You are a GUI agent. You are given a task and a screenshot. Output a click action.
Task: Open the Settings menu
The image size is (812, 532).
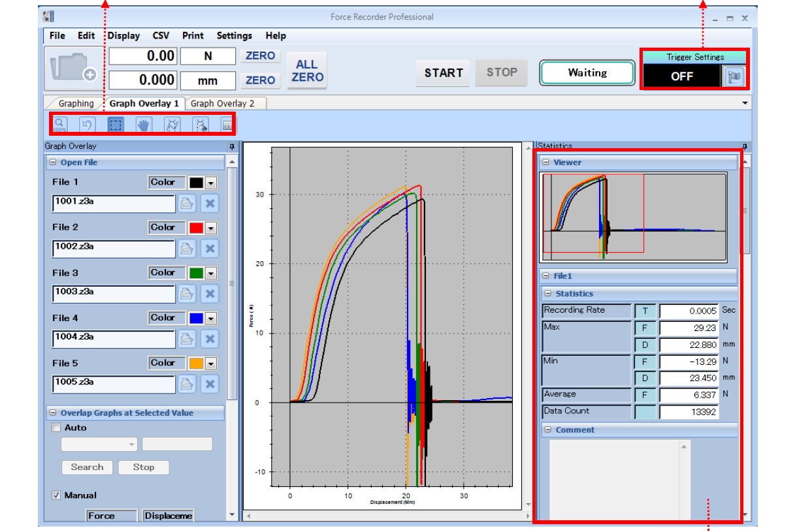click(x=234, y=35)
